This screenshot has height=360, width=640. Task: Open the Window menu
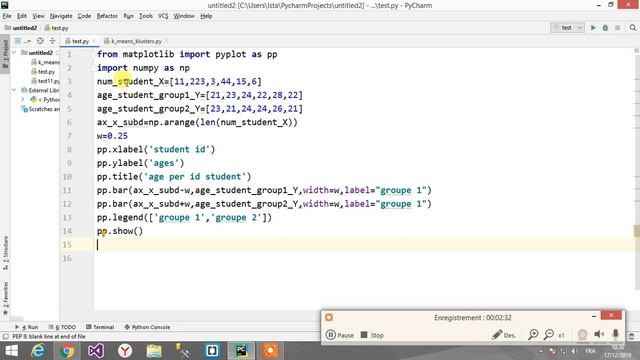point(184,16)
